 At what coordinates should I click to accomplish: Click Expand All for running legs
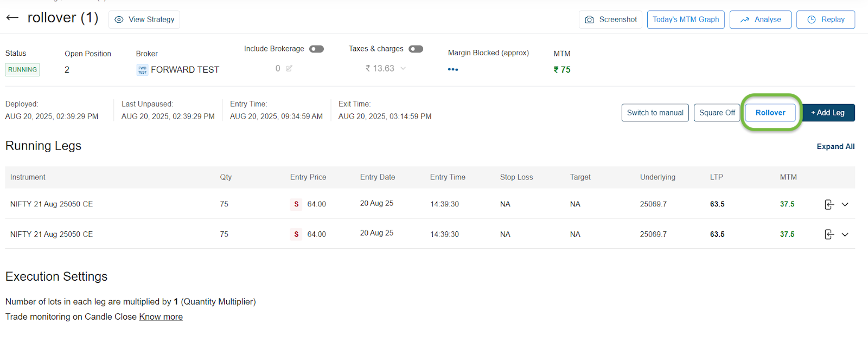coord(835,146)
